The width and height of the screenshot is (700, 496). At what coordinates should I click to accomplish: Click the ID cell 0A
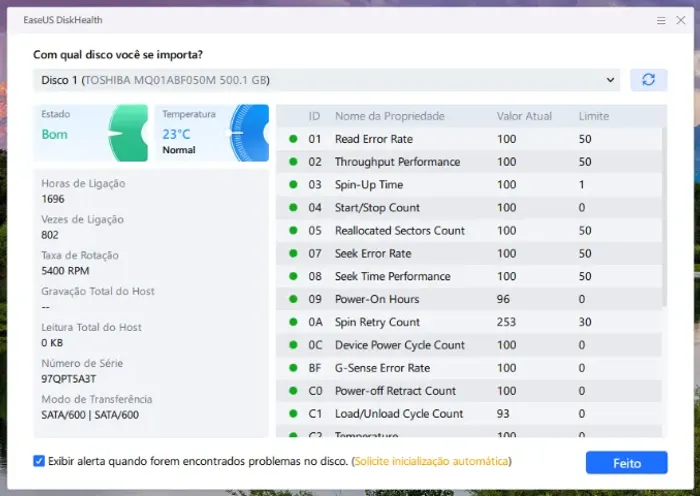coord(315,322)
